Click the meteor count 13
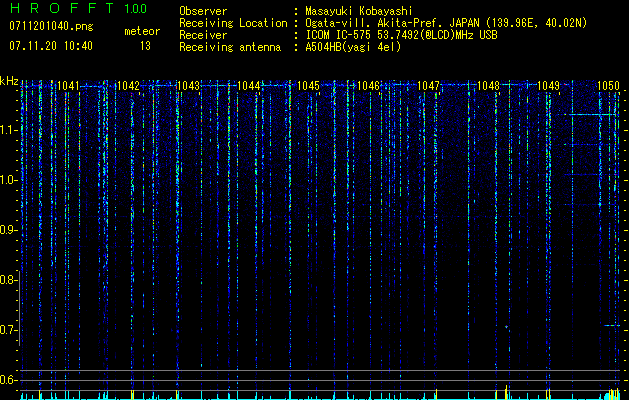Viewport: 629px width, 400px height. coord(145,46)
